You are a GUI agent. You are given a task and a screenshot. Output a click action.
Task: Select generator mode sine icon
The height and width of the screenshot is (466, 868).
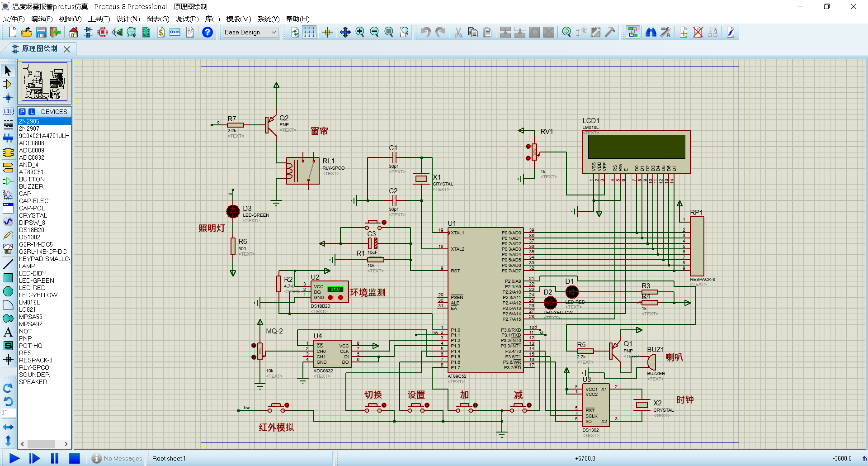pyautogui.click(x=8, y=222)
